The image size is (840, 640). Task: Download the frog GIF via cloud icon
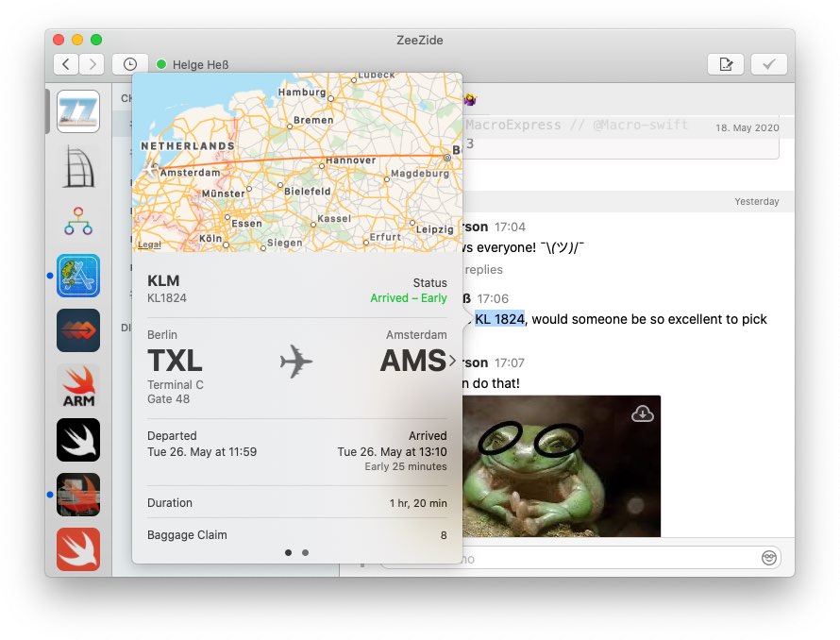643,413
